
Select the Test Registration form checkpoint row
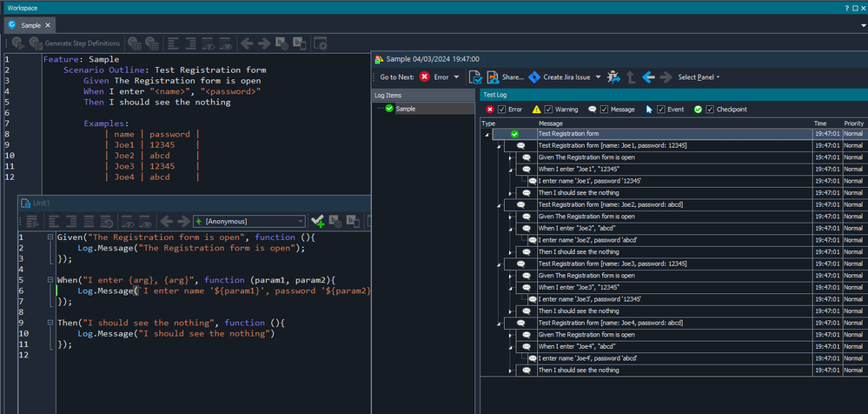coord(568,134)
